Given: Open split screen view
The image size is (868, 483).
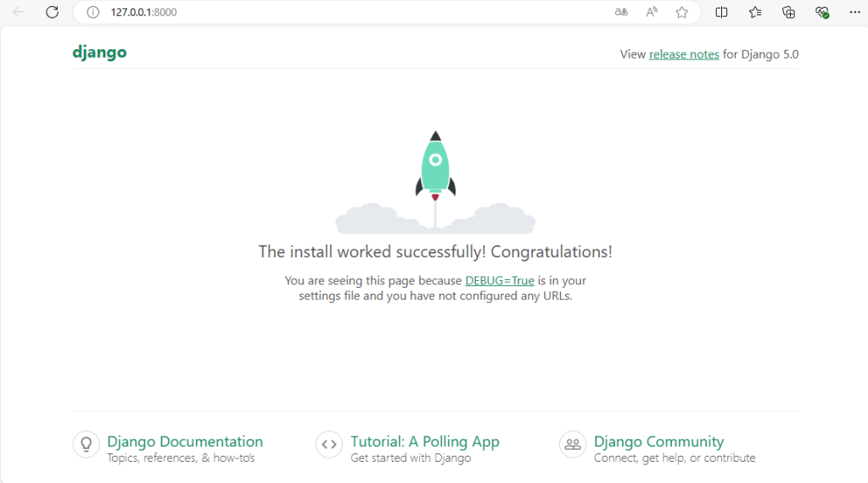Looking at the screenshot, I should pos(721,12).
